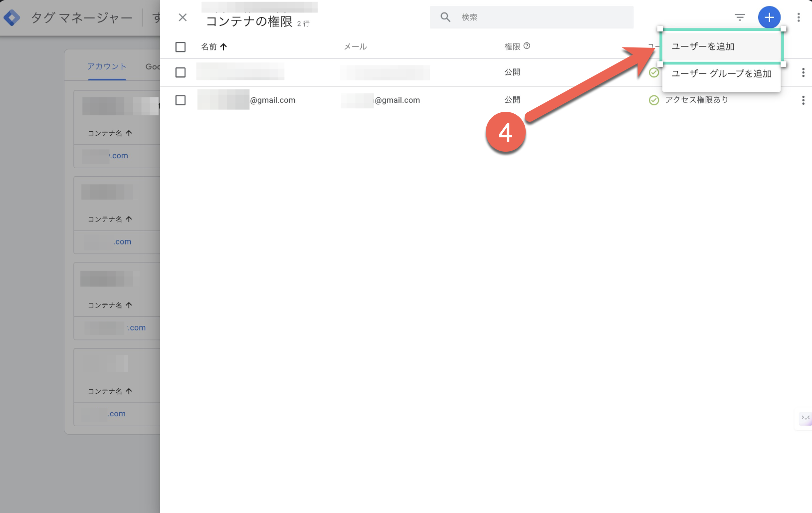Click the blue plus button to add users
The width and height of the screenshot is (812, 513).
(769, 17)
